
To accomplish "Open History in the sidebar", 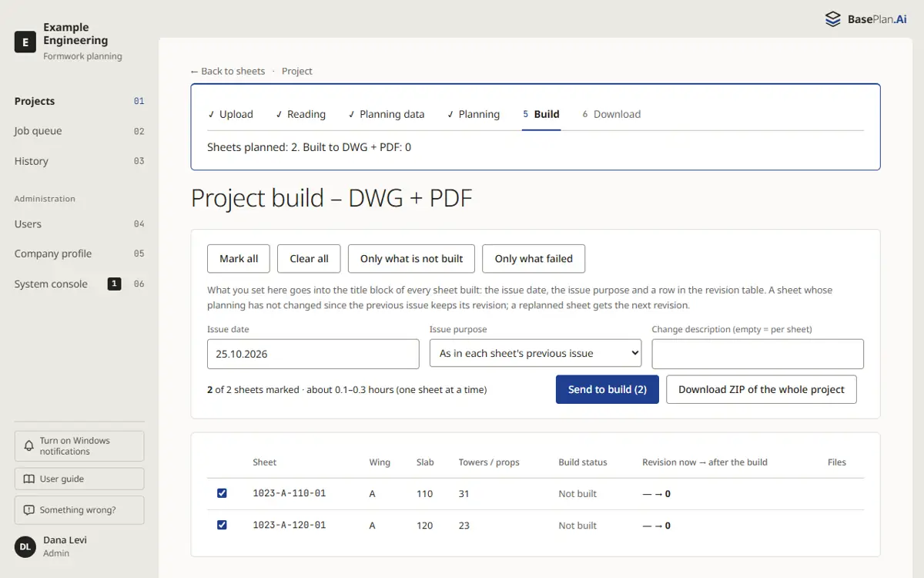I will 79,161.
